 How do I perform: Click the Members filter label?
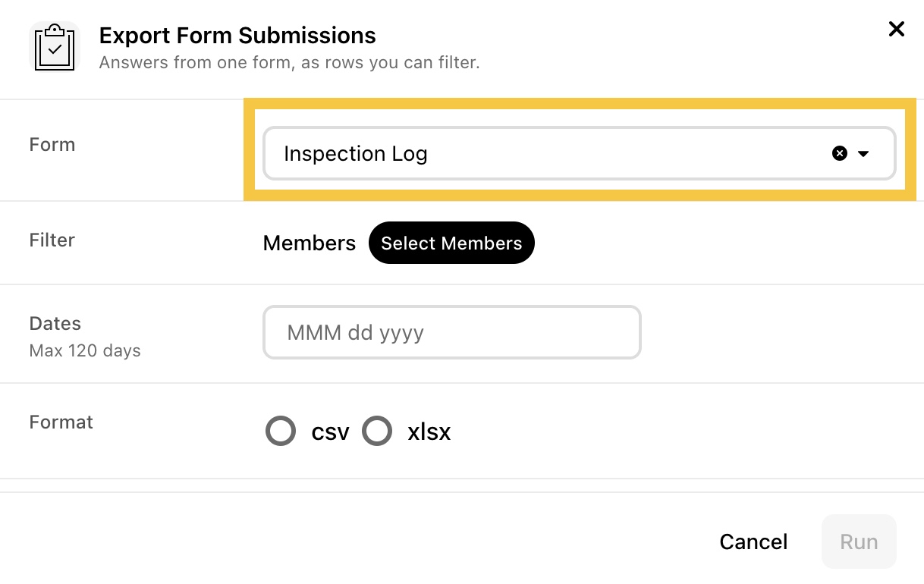pyautogui.click(x=310, y=243)
